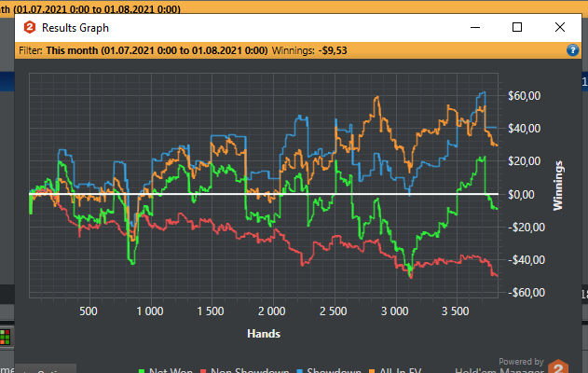Viewport: 588px width, 373px height.
Task: Click the $0,00 axis label
Action: tap(521, 194)
